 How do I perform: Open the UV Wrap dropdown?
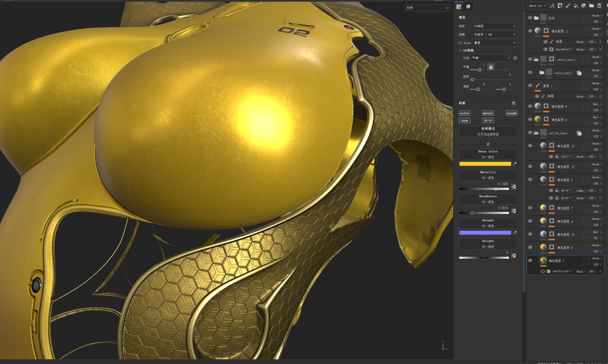(x=494, y=43)
